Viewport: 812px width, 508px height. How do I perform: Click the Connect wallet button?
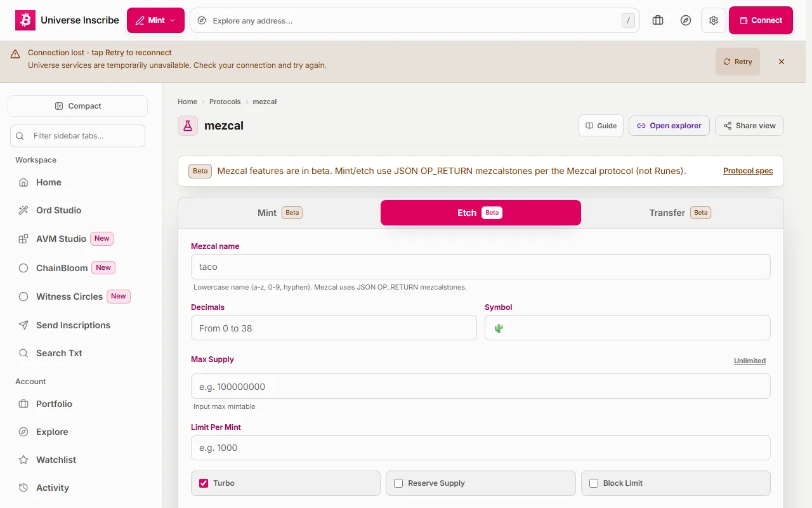pos(761,20)
